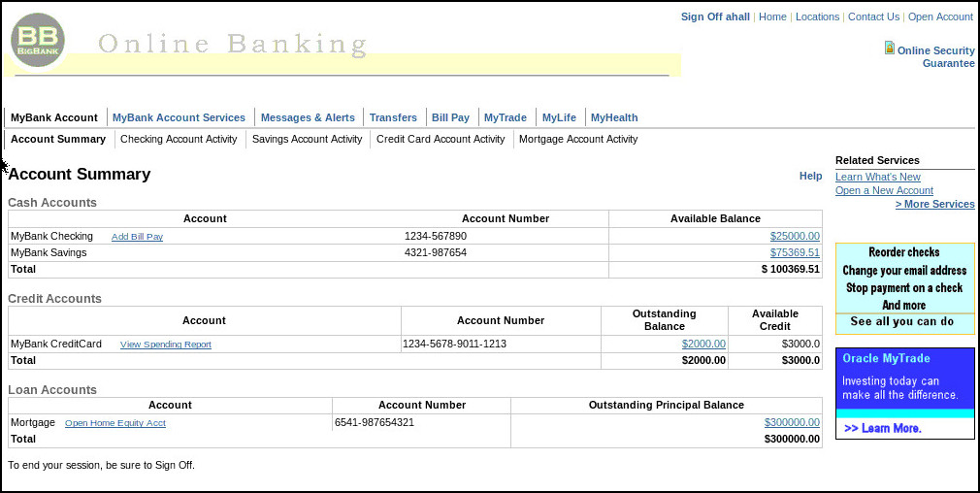Open the Locations link

coord(818,16)
